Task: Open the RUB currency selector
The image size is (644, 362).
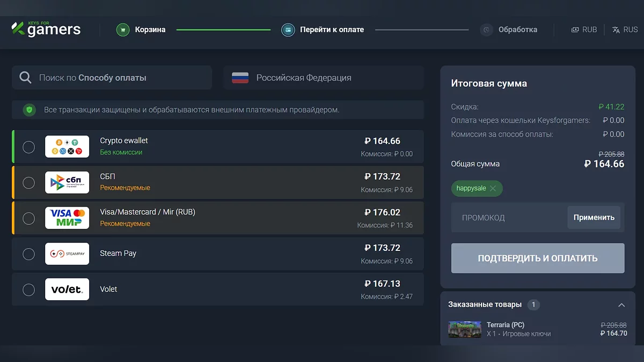Action: 584,30
